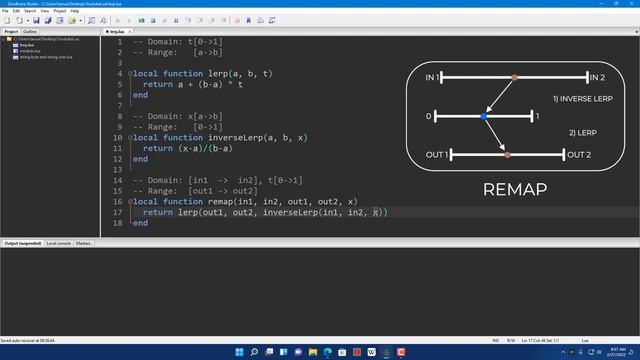Toggle a bookmark with the blue toolbar icon

(249, 20)
